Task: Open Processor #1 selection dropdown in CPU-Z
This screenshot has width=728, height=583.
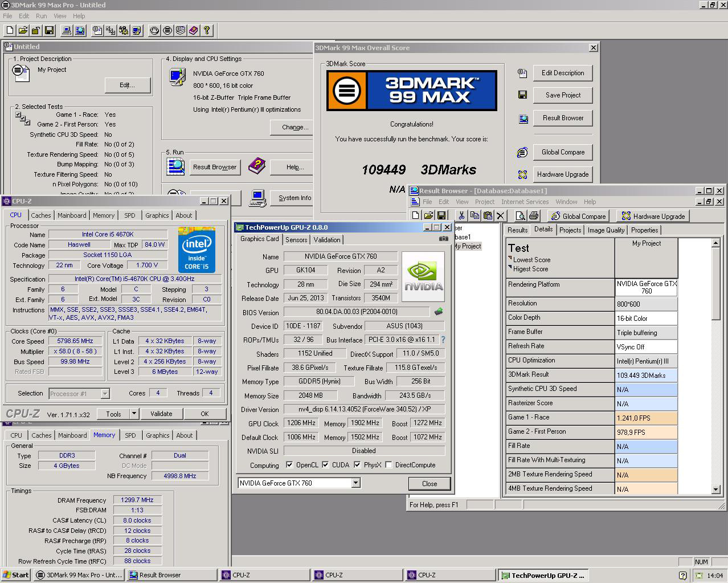Action: pos(105,393)
